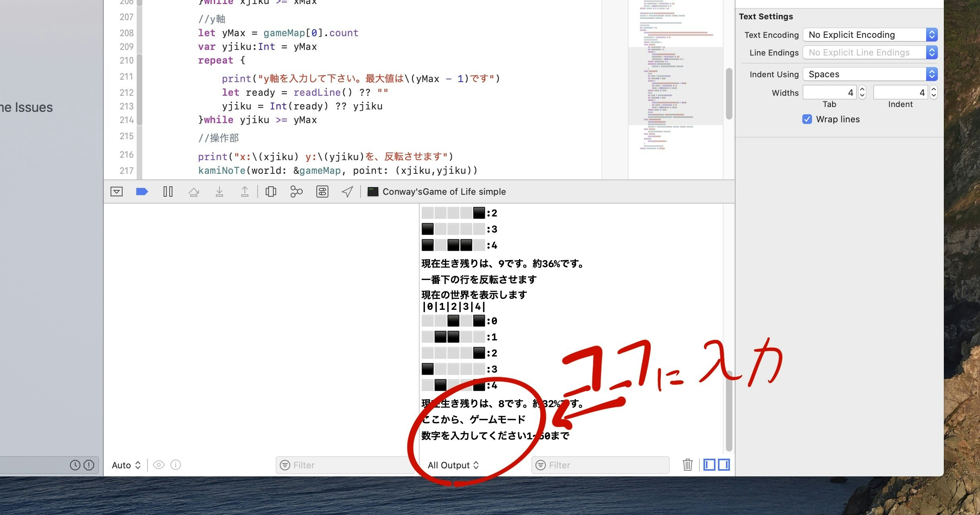Viewport: 980px width, 515px height.
Task: Open the Indent Using Spaces dropdown
Action: click(x=870, y=74)
